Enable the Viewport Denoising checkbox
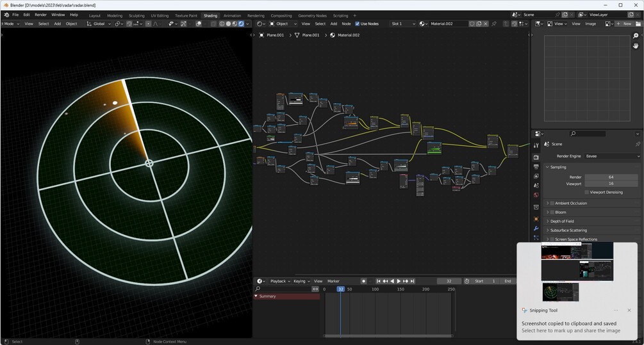 pos(586,192)
